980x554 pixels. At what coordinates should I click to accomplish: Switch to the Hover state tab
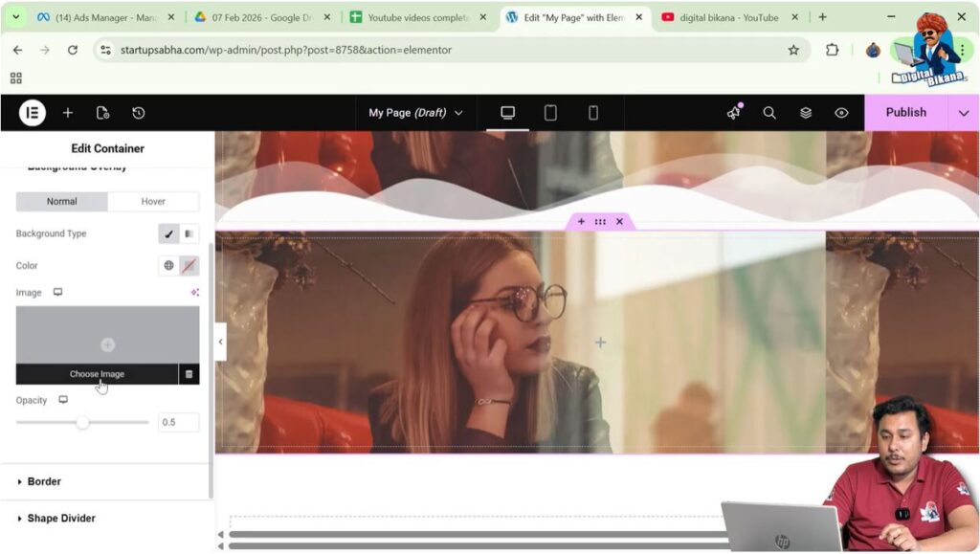153,201
